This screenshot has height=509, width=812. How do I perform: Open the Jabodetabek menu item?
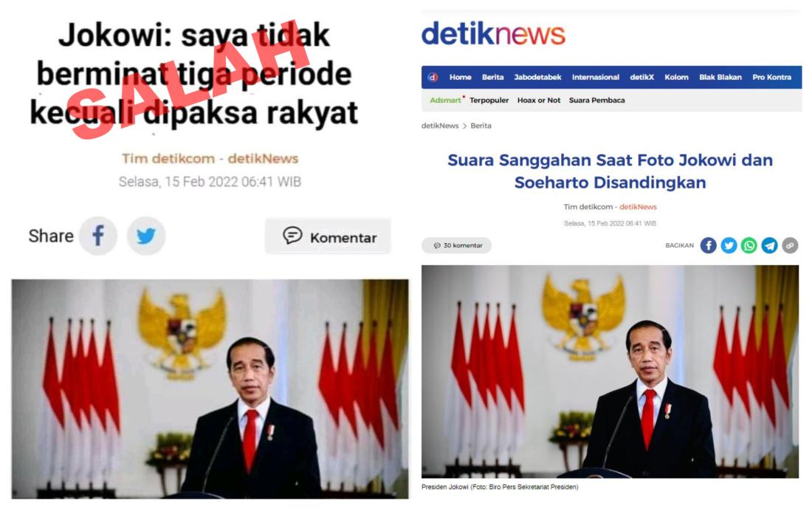tap(537, 78)
